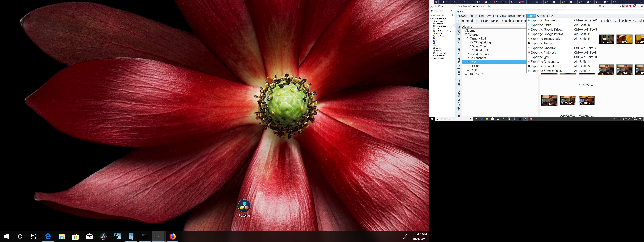Select the first MOV video thumbnail
Image resolution: width=644 pixels, height=242 pixels.
pos(568,100)
